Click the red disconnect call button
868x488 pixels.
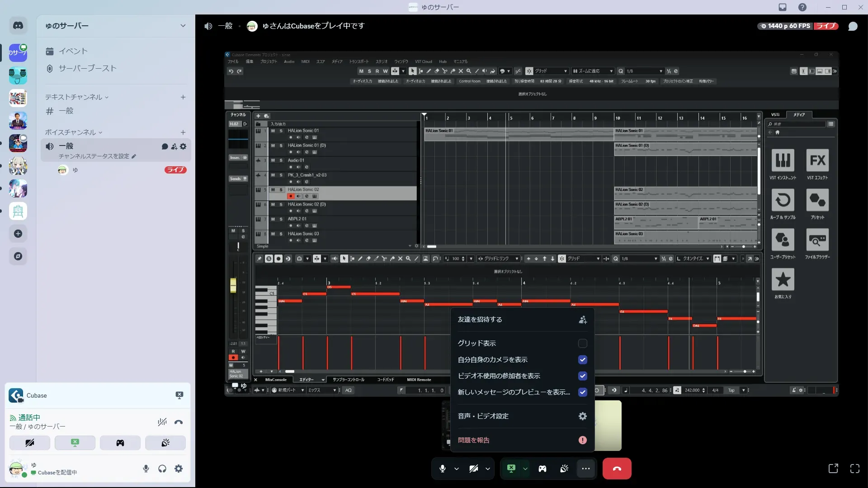tap(617, 469)
